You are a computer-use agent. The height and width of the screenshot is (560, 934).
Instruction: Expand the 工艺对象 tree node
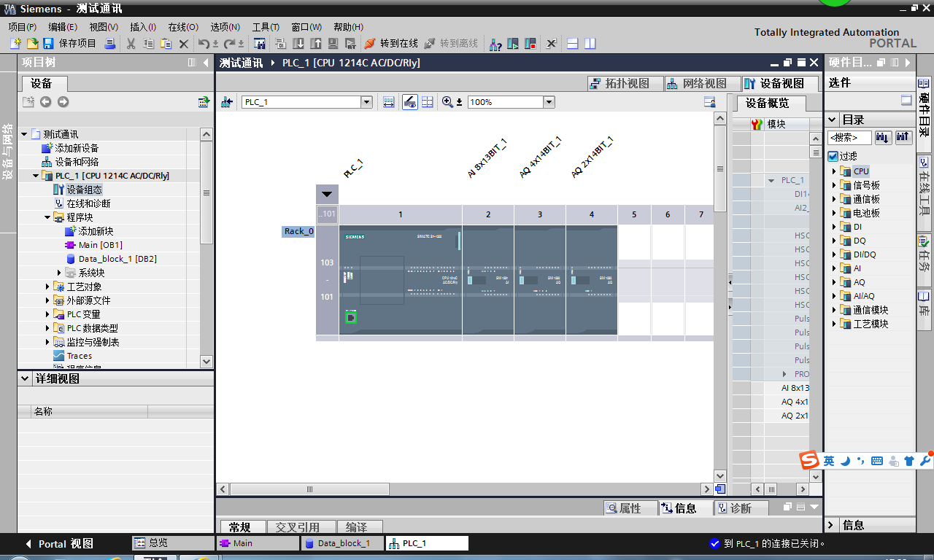coord(47,287)
